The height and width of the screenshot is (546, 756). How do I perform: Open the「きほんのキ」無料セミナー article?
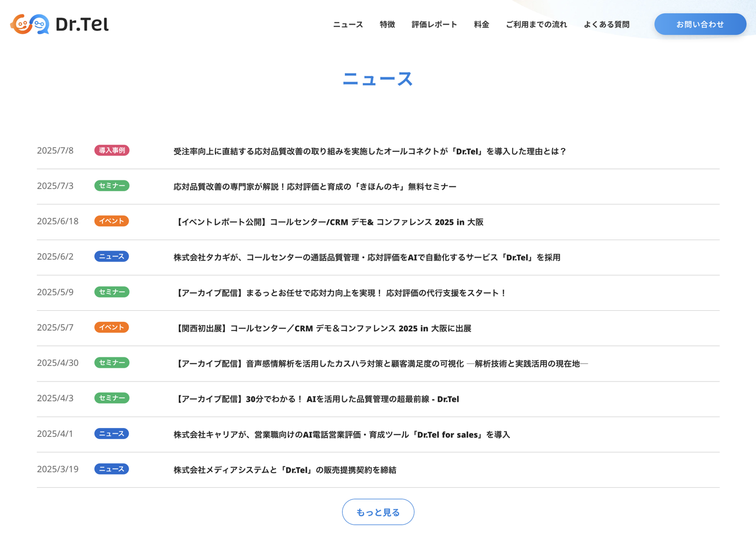pos(315,187)
